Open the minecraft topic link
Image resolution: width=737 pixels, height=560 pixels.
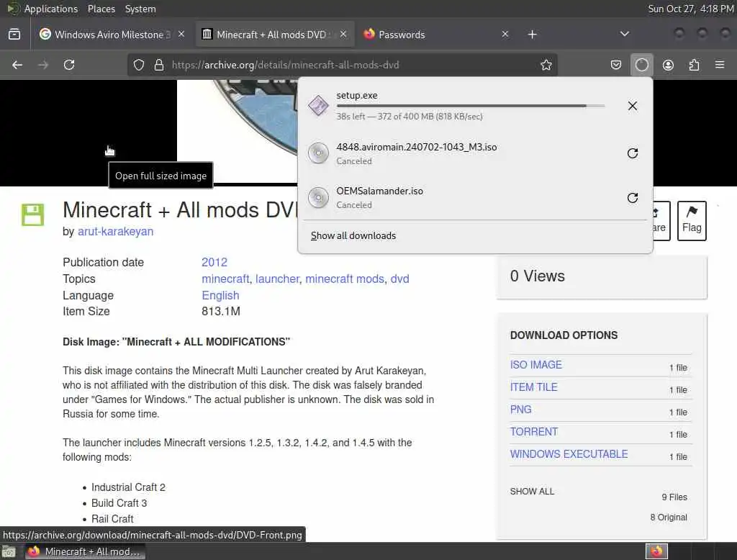pos(225,279)
